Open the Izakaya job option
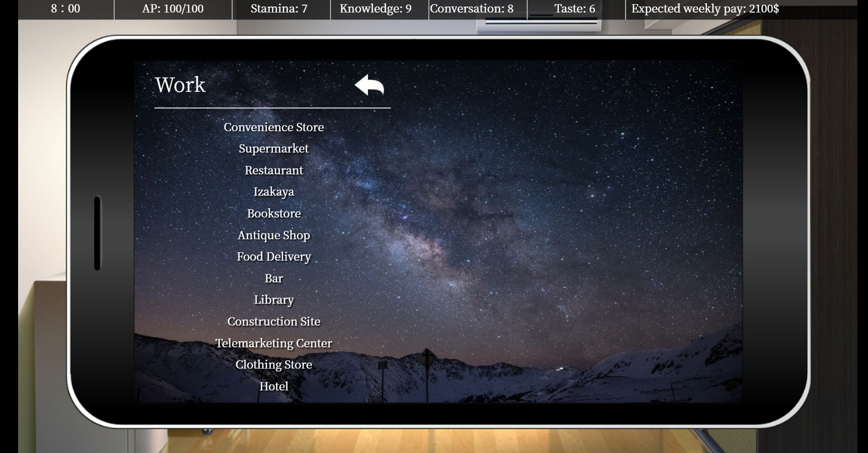The height and width of the screenshot is (453, 868). click(x=273, y=192)
